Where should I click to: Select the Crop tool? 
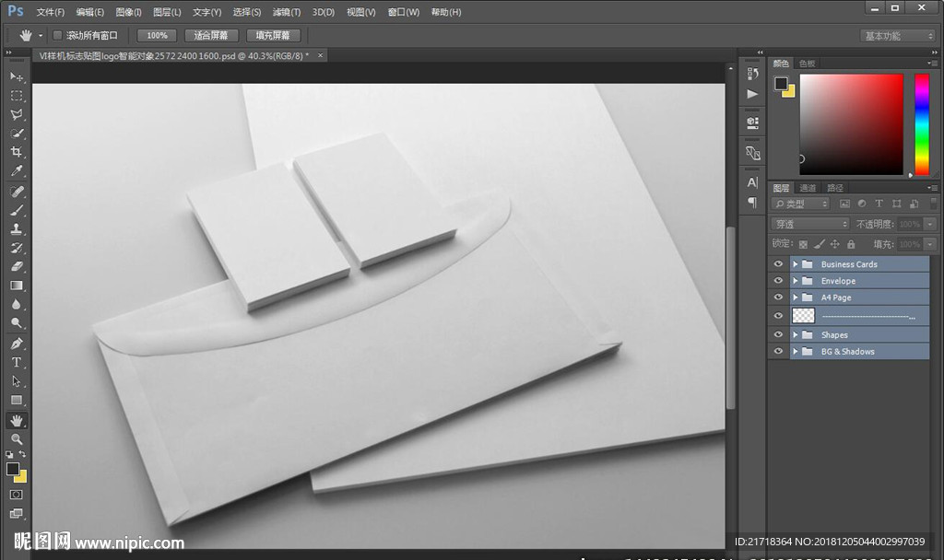click(x=17, y=152)
